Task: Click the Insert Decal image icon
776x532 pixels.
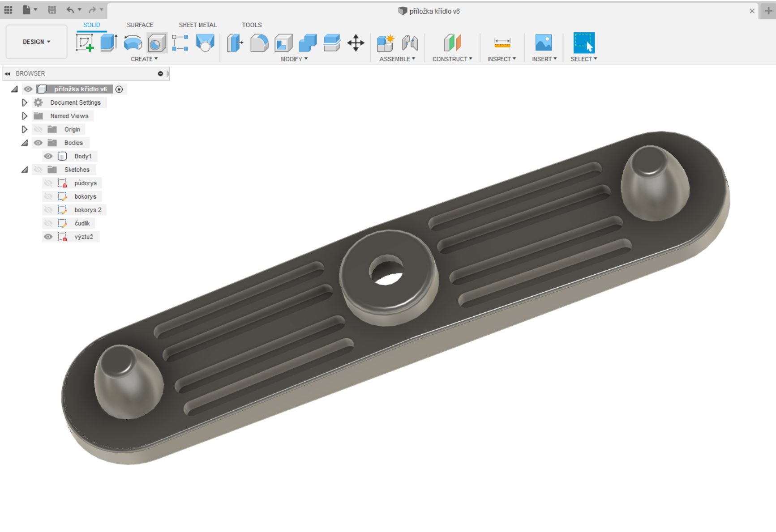Action: 544,43
